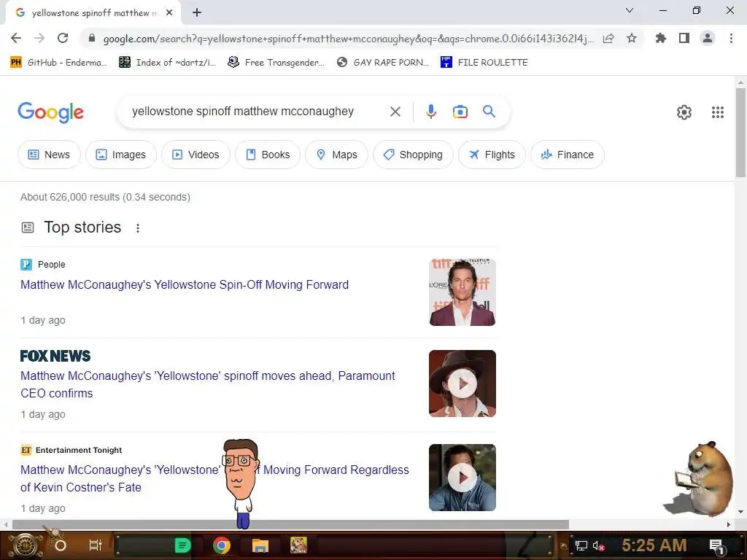Image resolution: width=747 pixels, height=560 pixels.
Task: Expand the tab search chevron
Action: click(x=630, y=10)
